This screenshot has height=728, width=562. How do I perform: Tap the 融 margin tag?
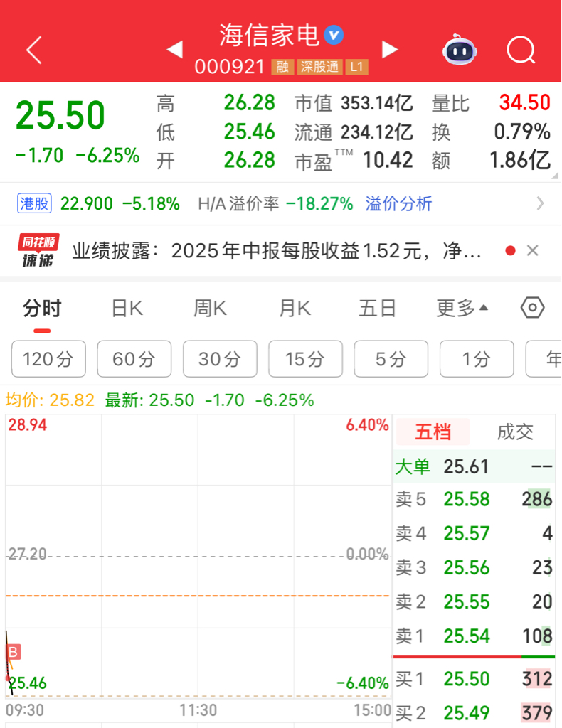click(282, 67)
